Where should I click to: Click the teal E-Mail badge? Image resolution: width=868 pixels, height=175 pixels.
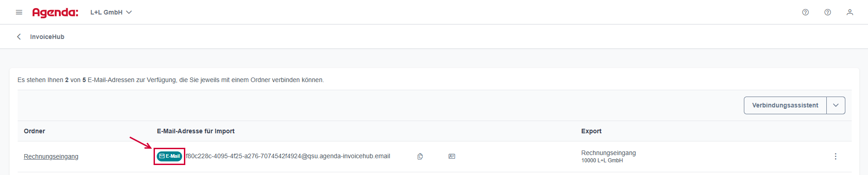(x=169, y=156)
